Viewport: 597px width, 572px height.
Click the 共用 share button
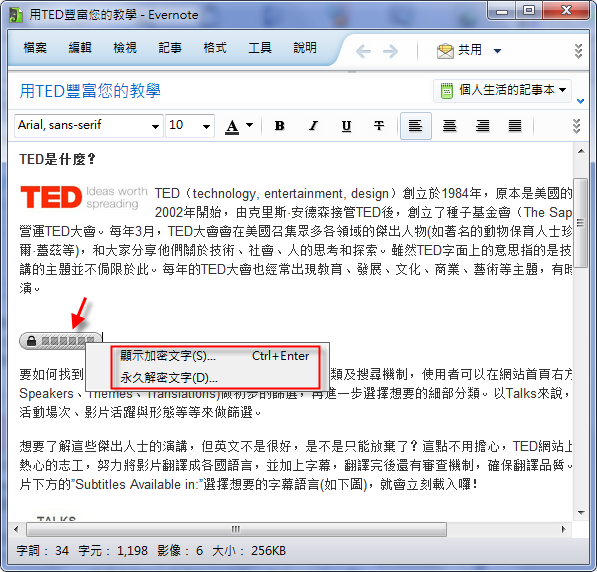(460, 50)
